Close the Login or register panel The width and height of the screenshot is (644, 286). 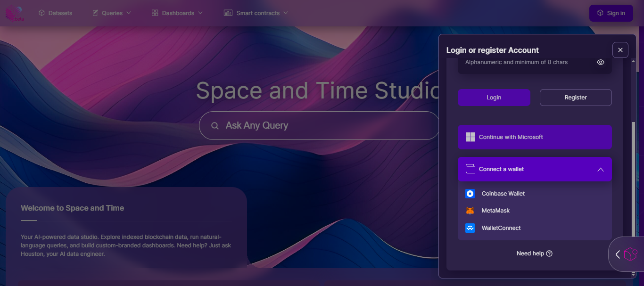point(620,50)
